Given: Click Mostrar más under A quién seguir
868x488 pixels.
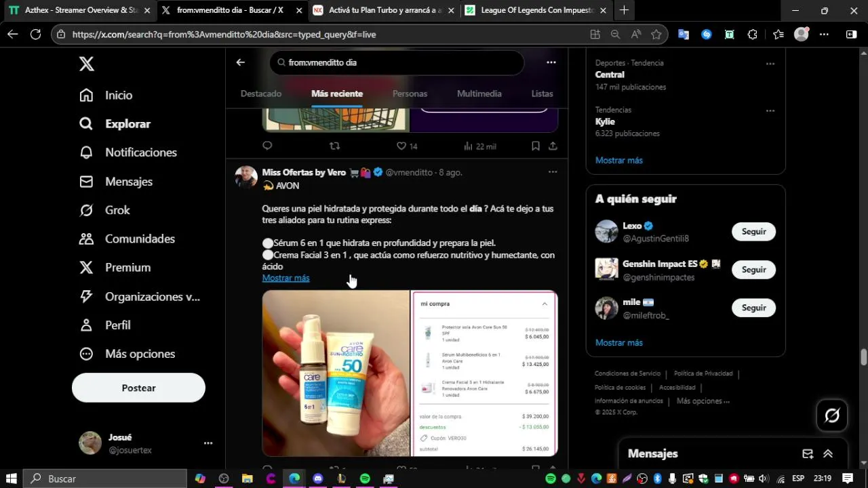Looking at the screenshot, I should 619,342.
